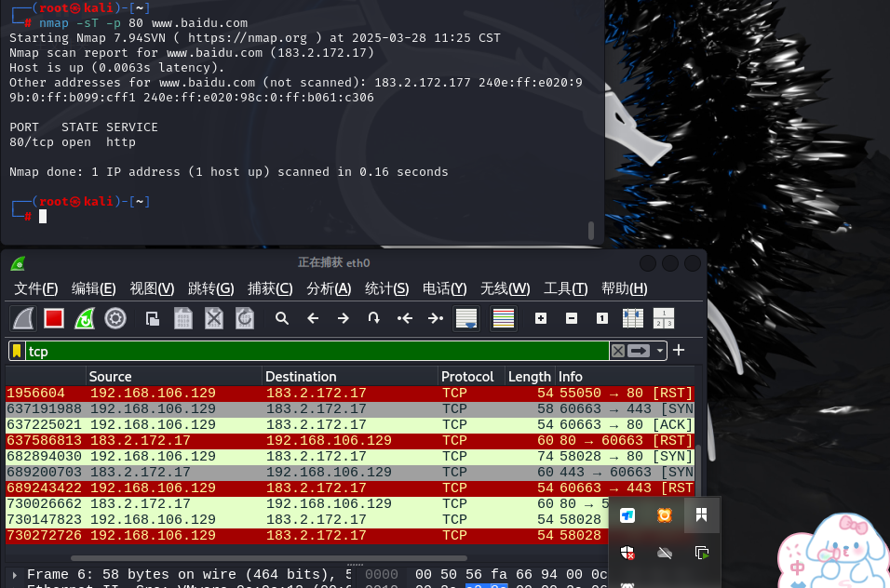Select packet row 689200703 from 183.2.172.17

(350, 473)
